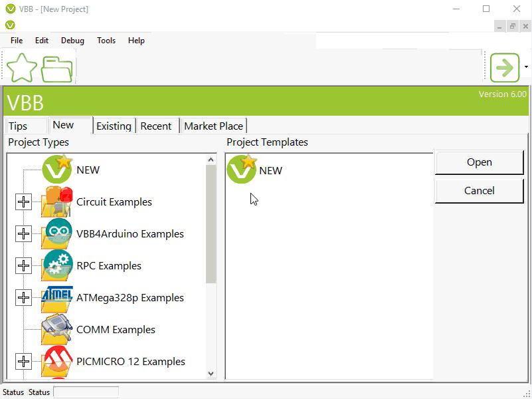The height and width of the screenshot is (399, 532).
Task: Maximize the VBB application window
Action: (486, 9)
